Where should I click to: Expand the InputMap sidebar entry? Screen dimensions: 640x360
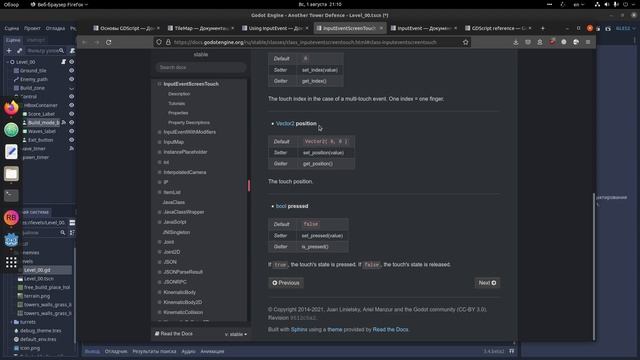[x=160, y=142]
